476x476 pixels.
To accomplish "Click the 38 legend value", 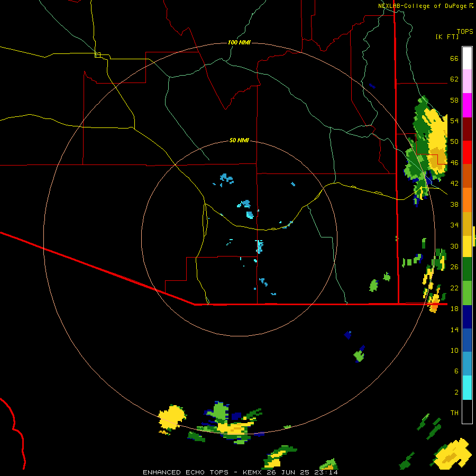I will coord(454,204).
